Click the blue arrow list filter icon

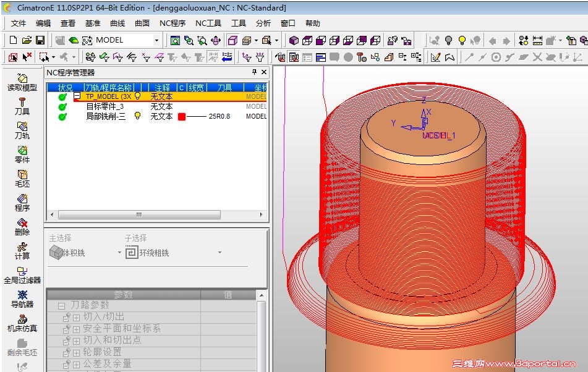coord(227,57)
